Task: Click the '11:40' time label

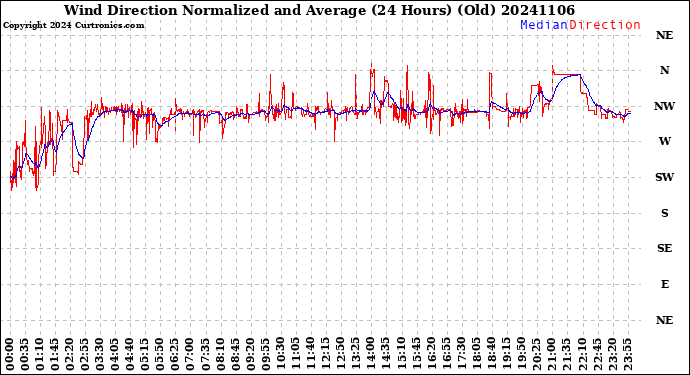Action: pos(311,354)
